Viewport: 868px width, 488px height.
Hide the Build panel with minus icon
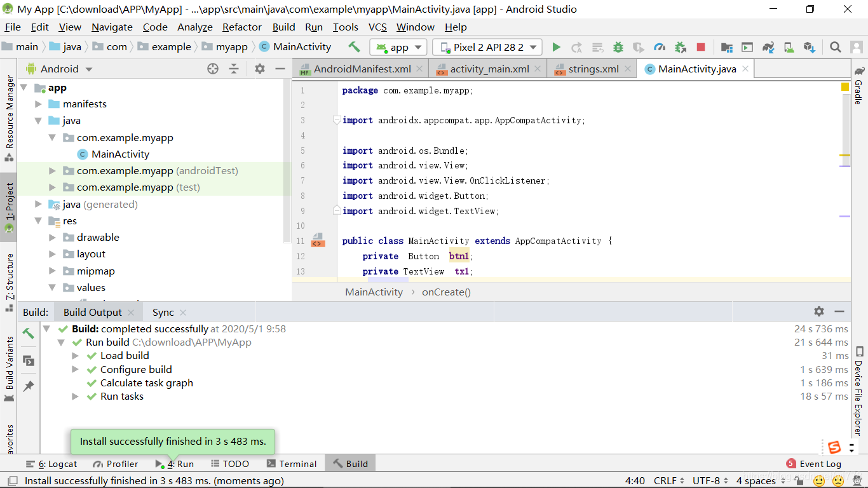coord(839,311)
